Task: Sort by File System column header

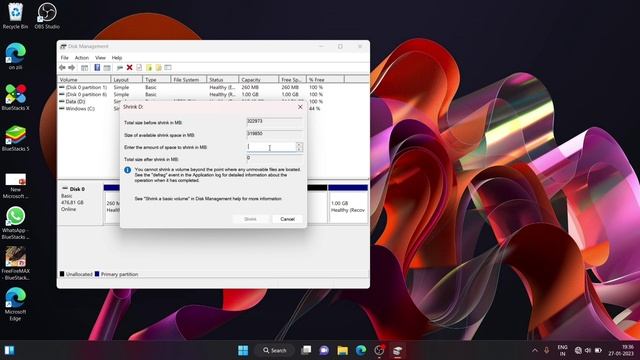Action: coord(188,80)
